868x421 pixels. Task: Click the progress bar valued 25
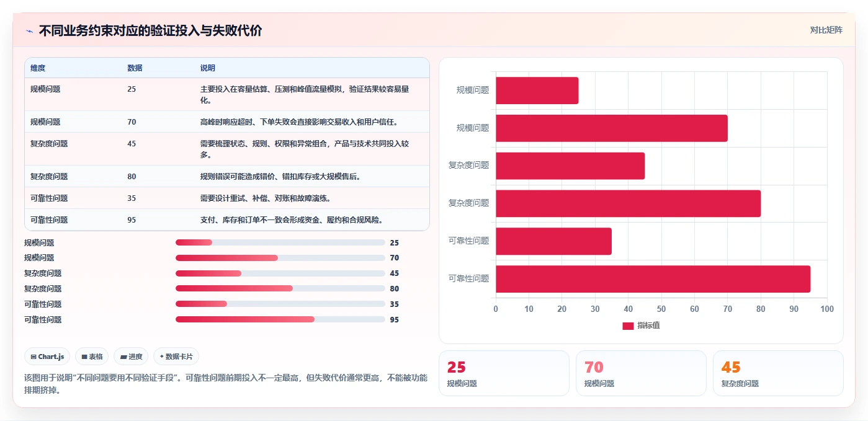280,242
